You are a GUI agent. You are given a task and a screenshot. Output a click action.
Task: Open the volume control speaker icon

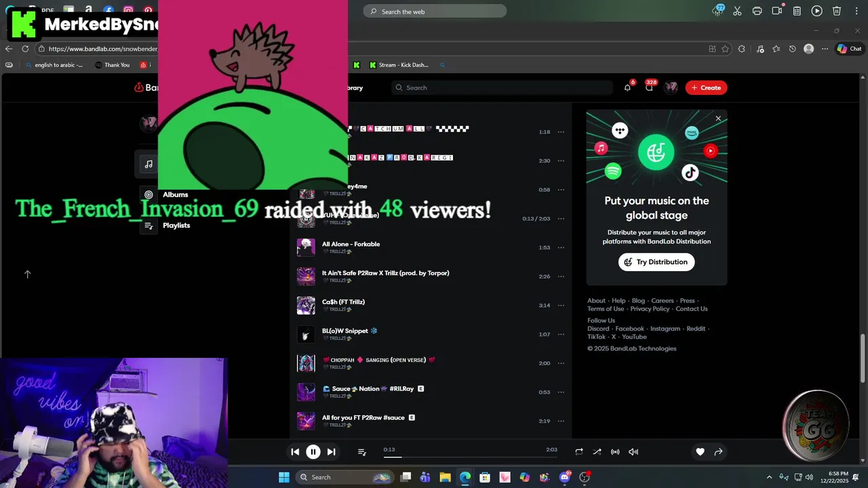[633, 451]
